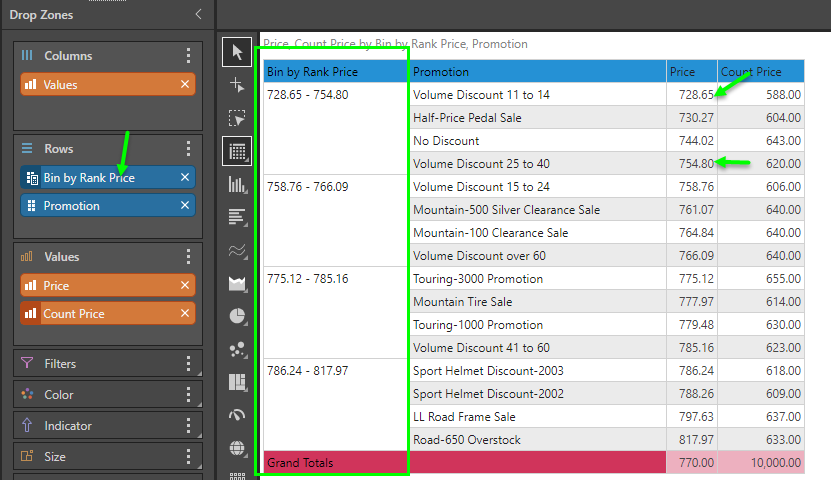Select the scatter bubble chart icon
Viewport: 836px width, 480px height.
click(237, 349)
